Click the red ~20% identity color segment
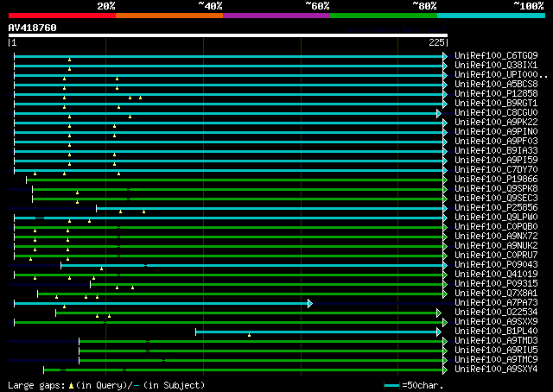The image size is (553, 392). [x=62, y=16]
